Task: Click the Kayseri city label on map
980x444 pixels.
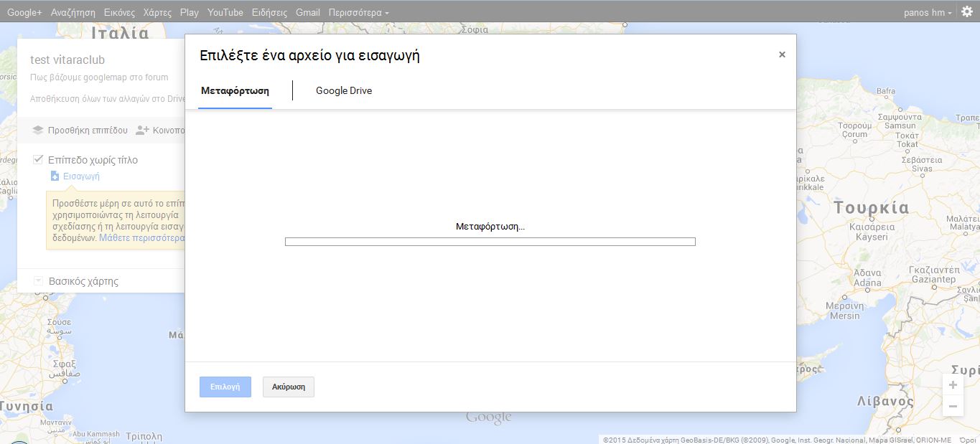Action: (x=871, y=237)
